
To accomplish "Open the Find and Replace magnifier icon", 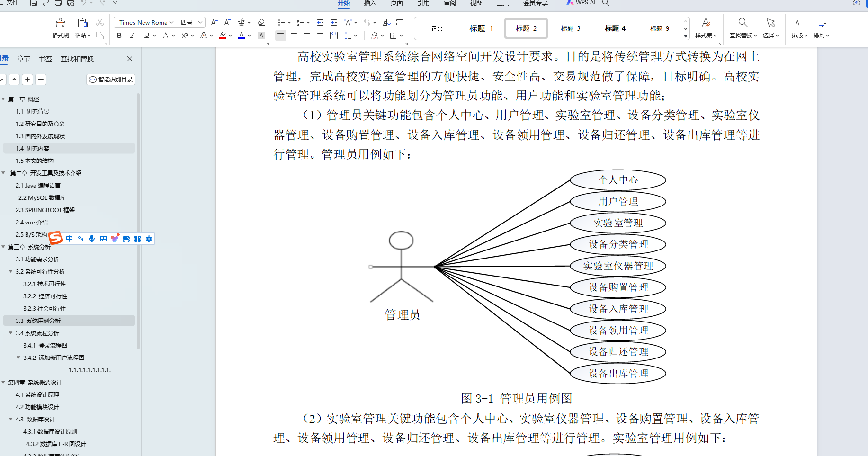I will click(743, 23).
